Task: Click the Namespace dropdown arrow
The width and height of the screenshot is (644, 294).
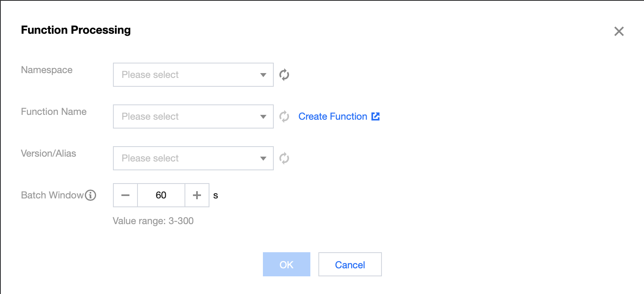Action: (263, 75)
